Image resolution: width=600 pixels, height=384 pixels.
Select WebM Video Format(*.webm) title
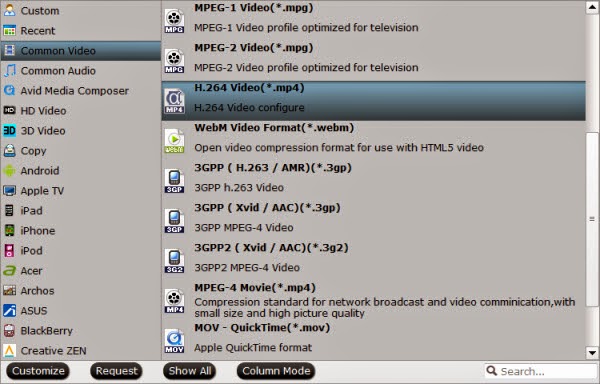coord(274,127)
